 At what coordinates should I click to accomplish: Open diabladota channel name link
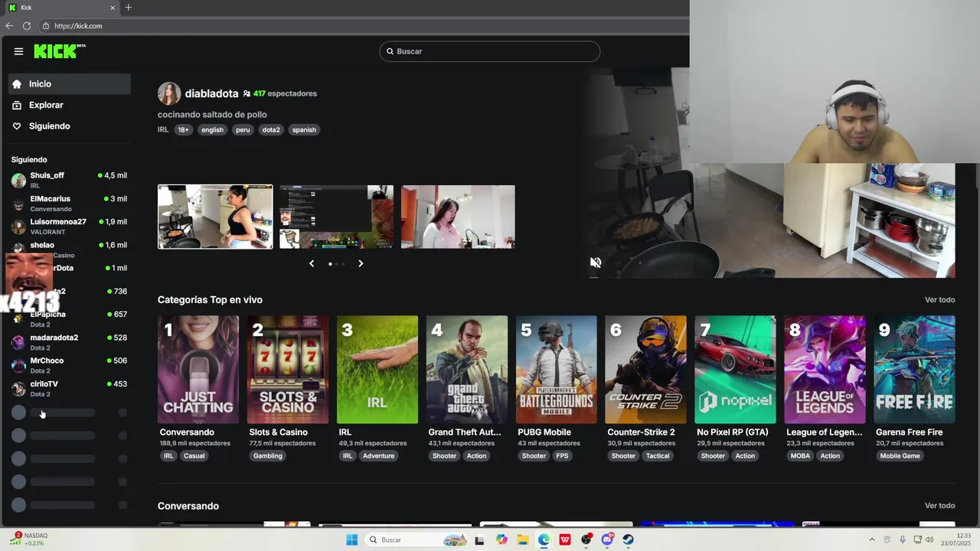tap(211, 93)
